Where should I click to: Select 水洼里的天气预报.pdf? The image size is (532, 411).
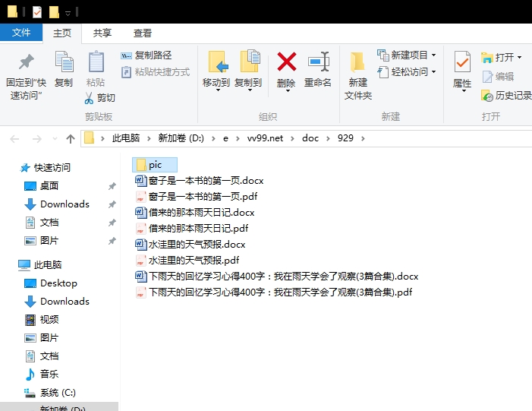click(187, 261)
